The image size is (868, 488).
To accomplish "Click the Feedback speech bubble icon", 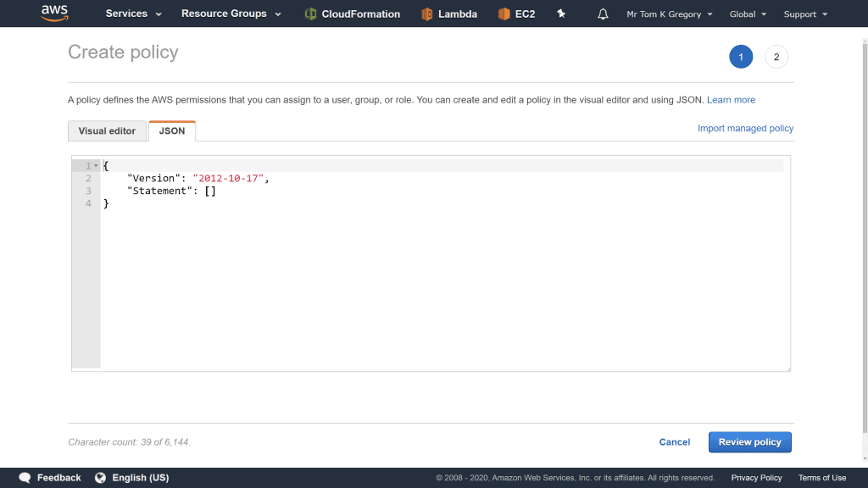I will click(25, 478).
